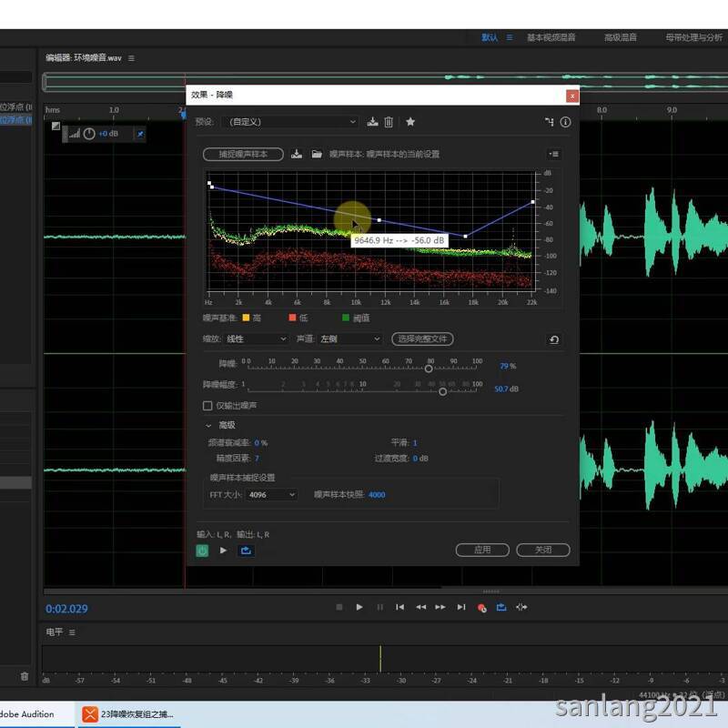
Task: Close the 效果 - 降噪 dialog
Action: point(572,96)
